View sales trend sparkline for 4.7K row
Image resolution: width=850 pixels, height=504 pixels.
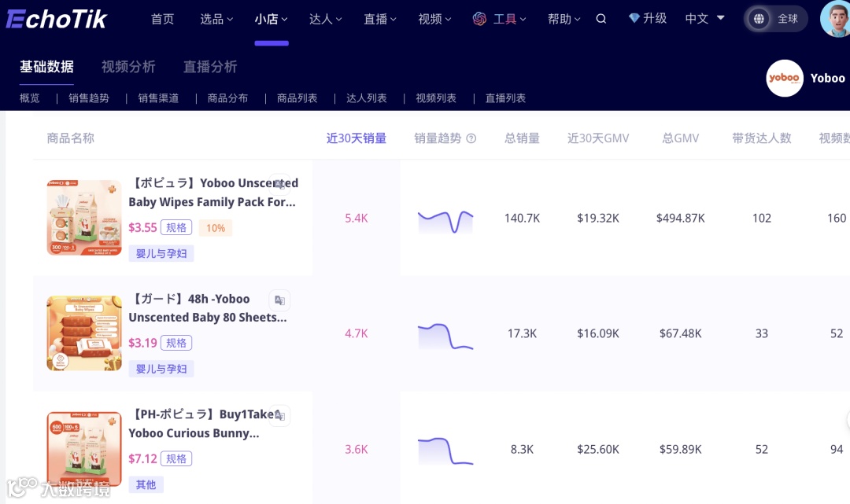pos(445,337)
